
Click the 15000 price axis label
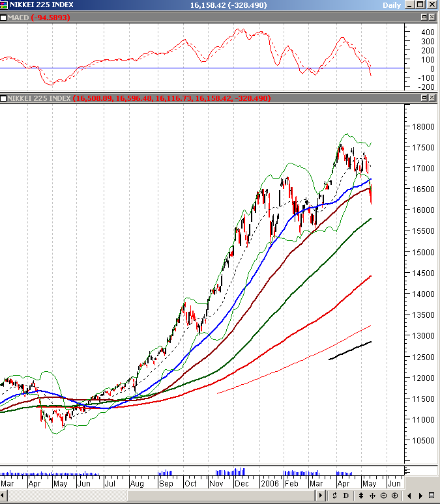coord(424,252)
